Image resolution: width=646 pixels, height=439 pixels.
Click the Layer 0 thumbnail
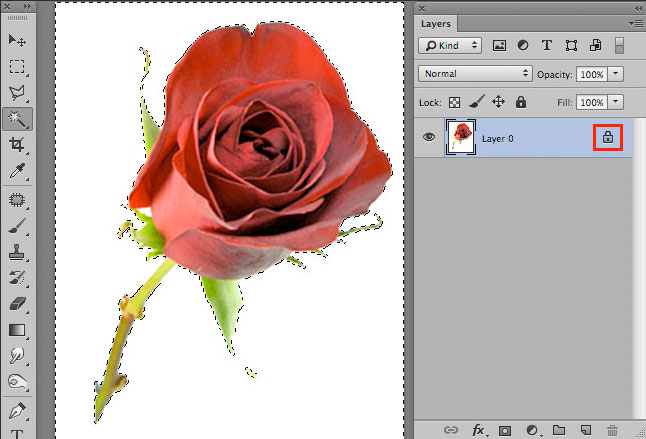tap(463, 138)
